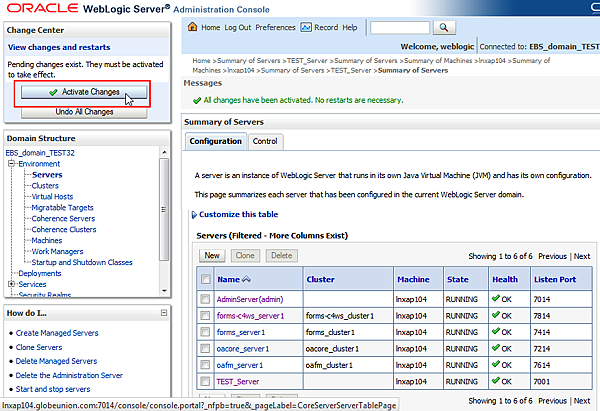Image resolution: width=600 pixels, height=411 pixels.
Task: Click the green check in Messages
Action: pyautogui.click(x=195, y=101)
